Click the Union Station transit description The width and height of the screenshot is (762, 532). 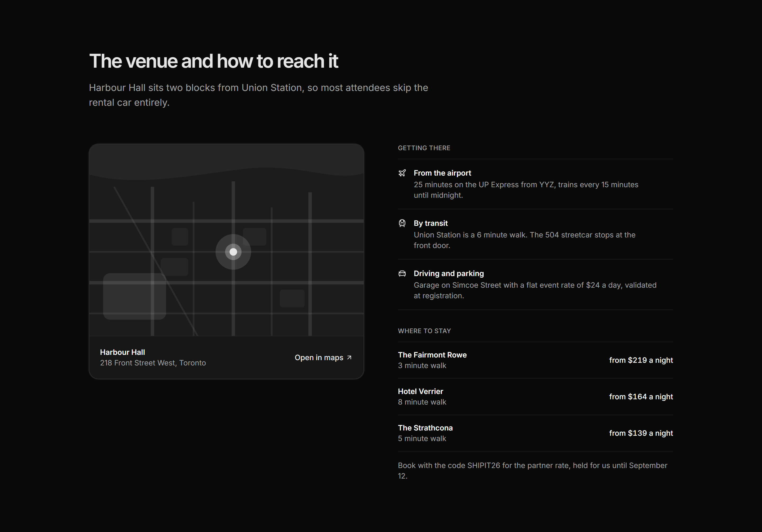pyautogui.click(x=524, y=240)
